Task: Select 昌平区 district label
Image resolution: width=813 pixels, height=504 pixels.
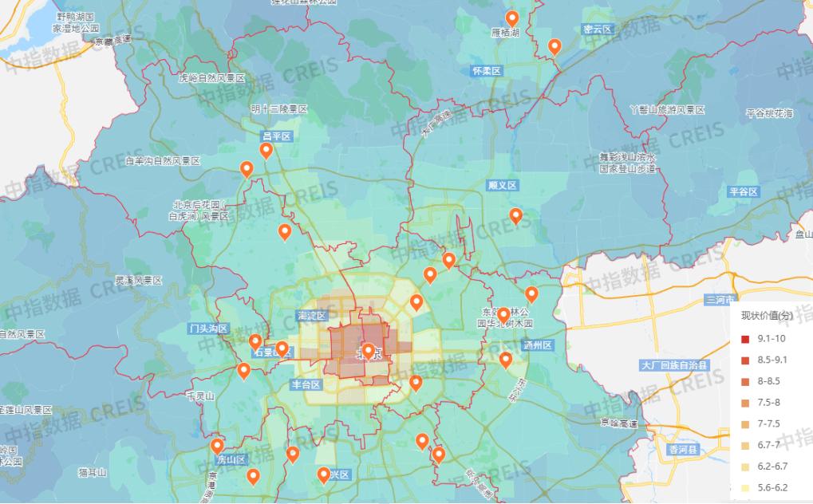Action: (276, 136)
